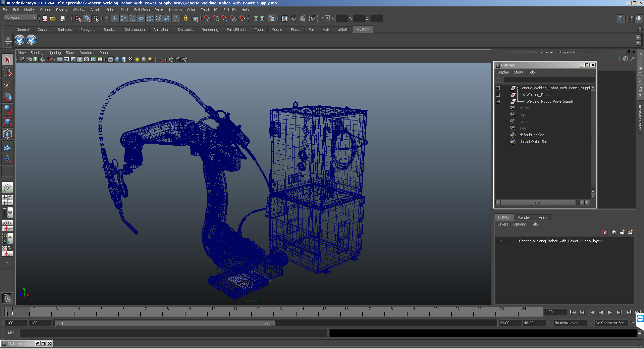Toggle the viewport grid display icon

[x=60, y=59]
